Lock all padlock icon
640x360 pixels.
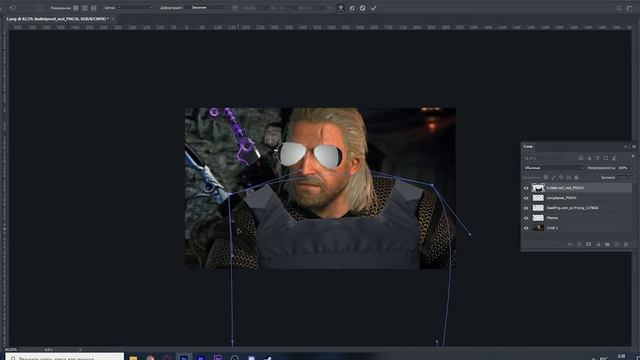pyautogui.click(x=576, y=178)
